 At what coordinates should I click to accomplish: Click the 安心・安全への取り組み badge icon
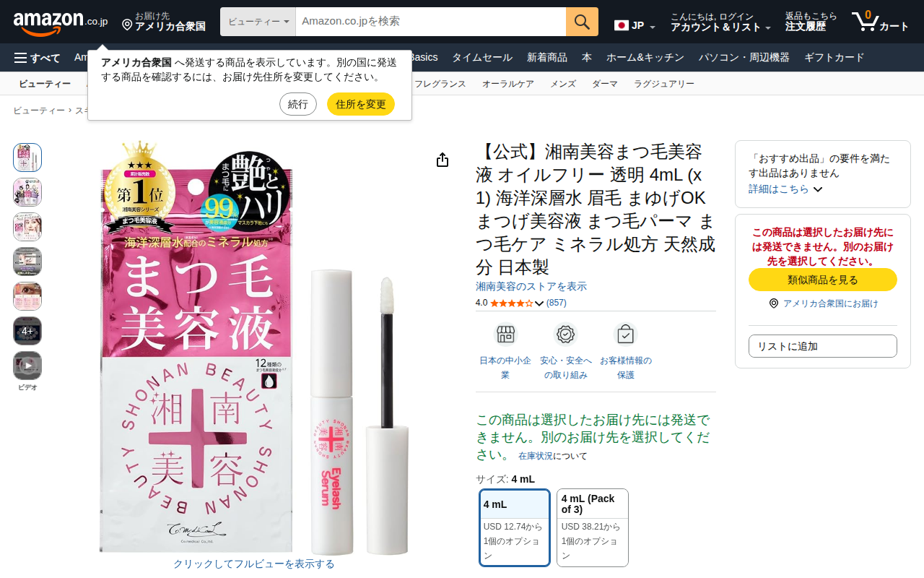pyautogui.click(x=565, y=335)
